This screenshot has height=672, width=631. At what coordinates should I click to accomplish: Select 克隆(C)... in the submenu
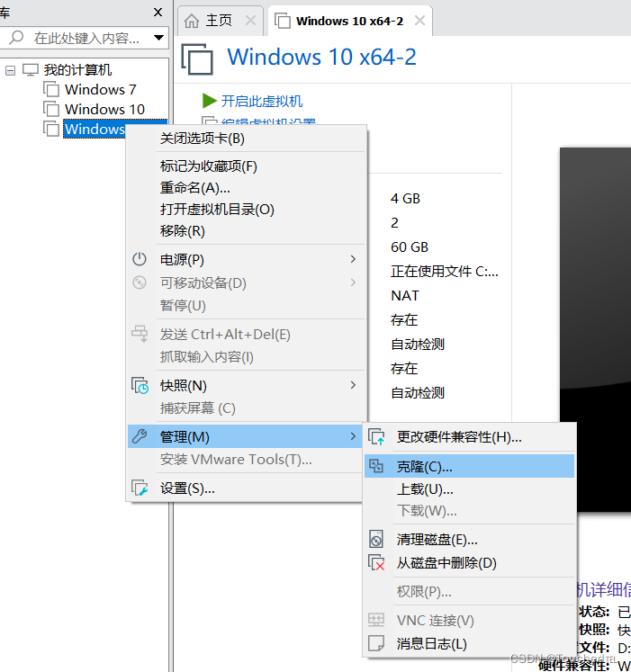(469, 466)
